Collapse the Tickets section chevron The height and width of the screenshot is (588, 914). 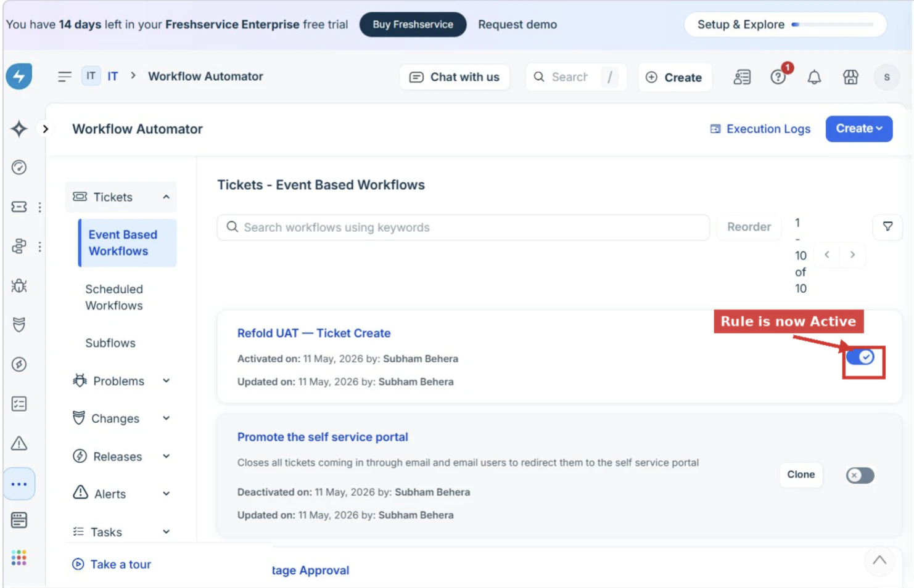click(166, 197)
